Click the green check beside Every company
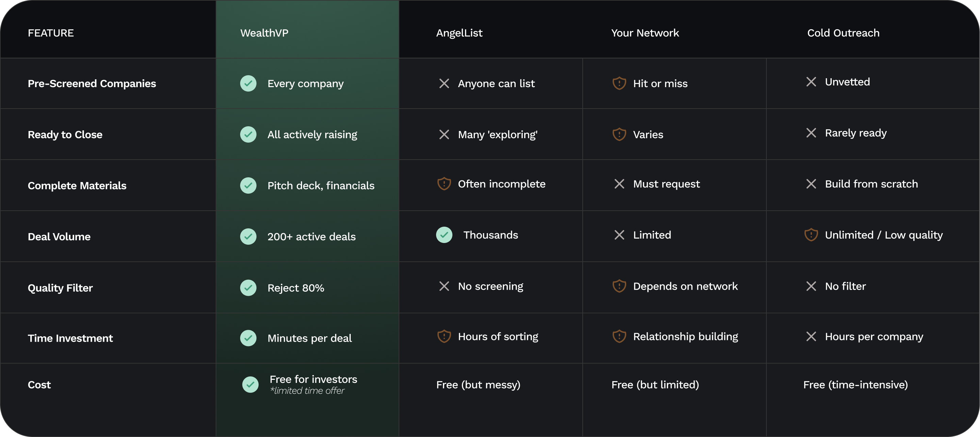This screenshot has width=980, height=437. (x=248, y=83)
